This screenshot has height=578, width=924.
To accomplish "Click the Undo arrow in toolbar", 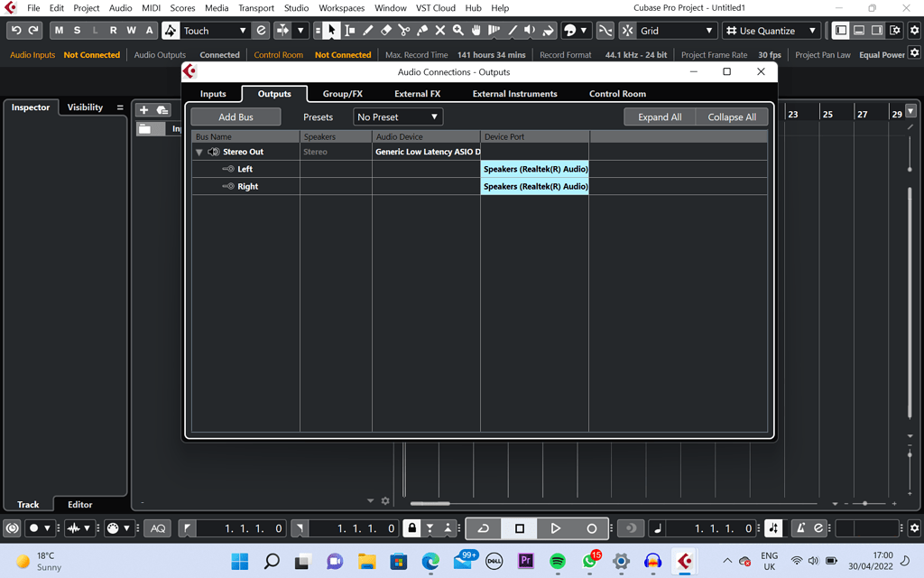I will coord(16,31).
